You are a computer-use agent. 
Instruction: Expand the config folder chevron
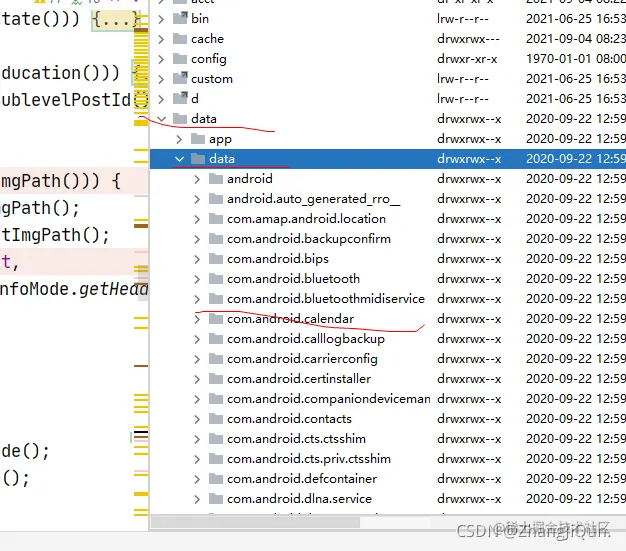click(x=161, y=59)
